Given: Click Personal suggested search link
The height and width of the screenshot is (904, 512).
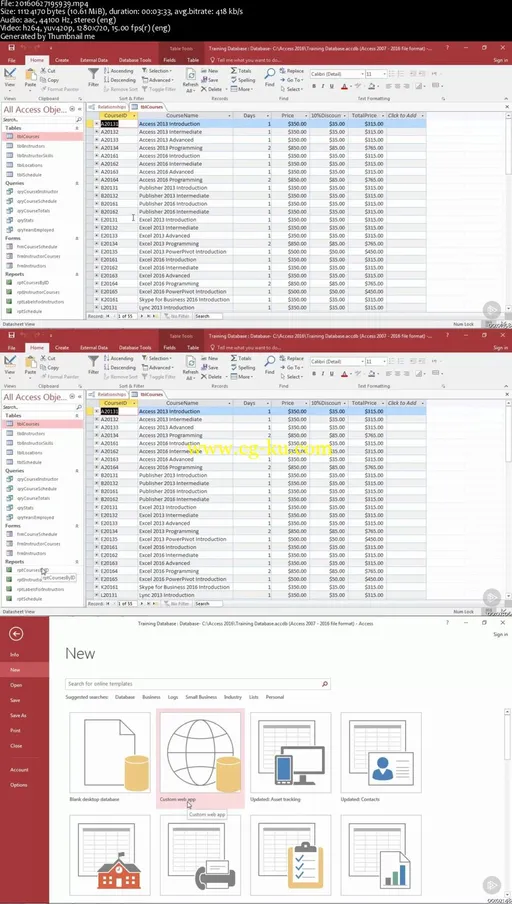Looking at the screenshot, I should (x=274, y=697).
